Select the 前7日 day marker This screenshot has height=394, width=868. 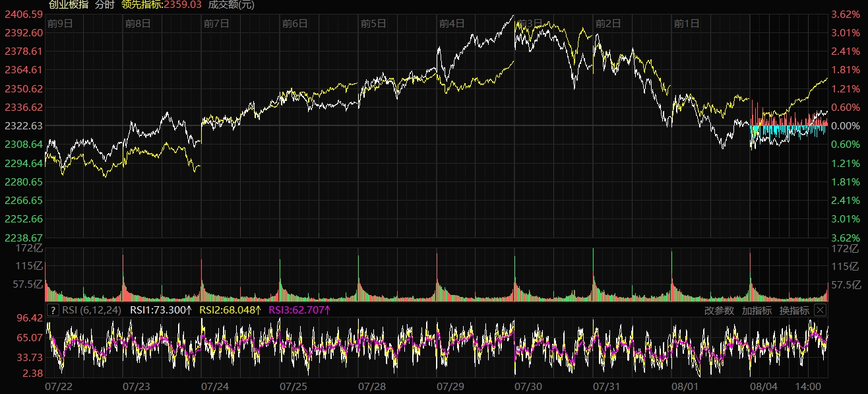[216, 24]
